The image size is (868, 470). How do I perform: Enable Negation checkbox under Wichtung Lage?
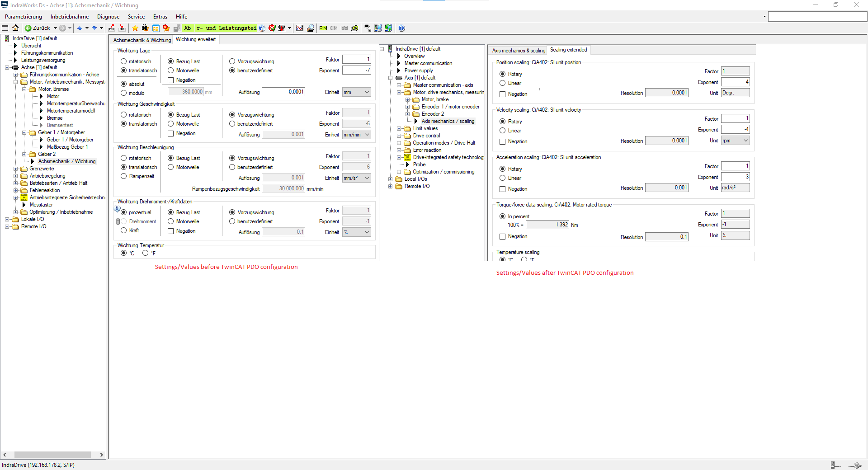171,80
